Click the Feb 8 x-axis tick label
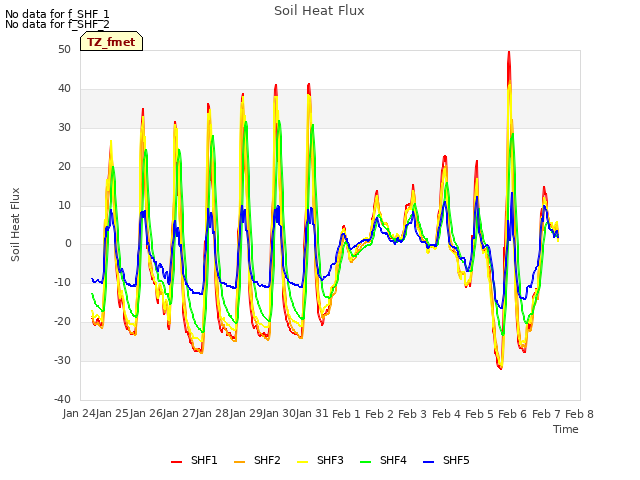640x480 pixels. click(x=579, y=414)
